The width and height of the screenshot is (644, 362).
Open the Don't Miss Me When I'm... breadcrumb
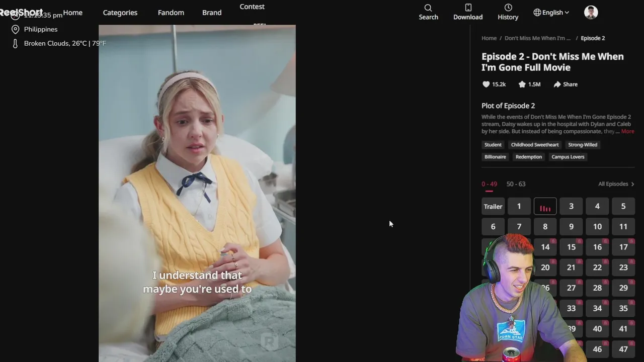pos(538,38)
